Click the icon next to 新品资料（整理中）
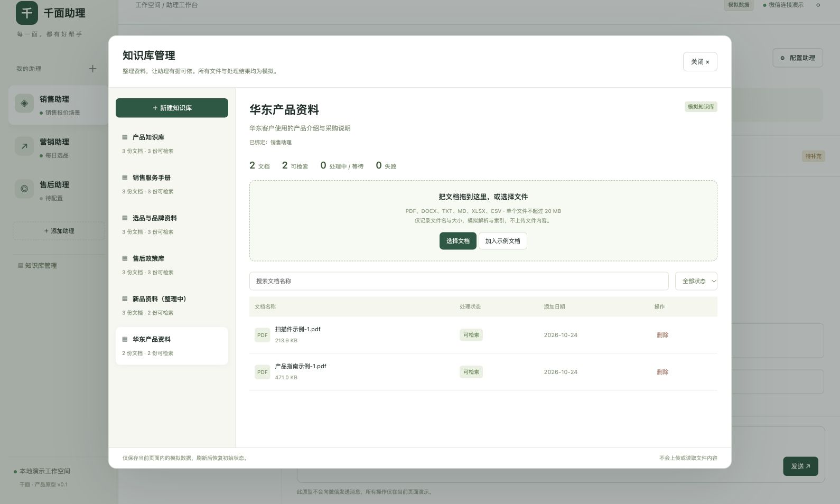The width and height of the screenshot is (840, 504). 125,299
